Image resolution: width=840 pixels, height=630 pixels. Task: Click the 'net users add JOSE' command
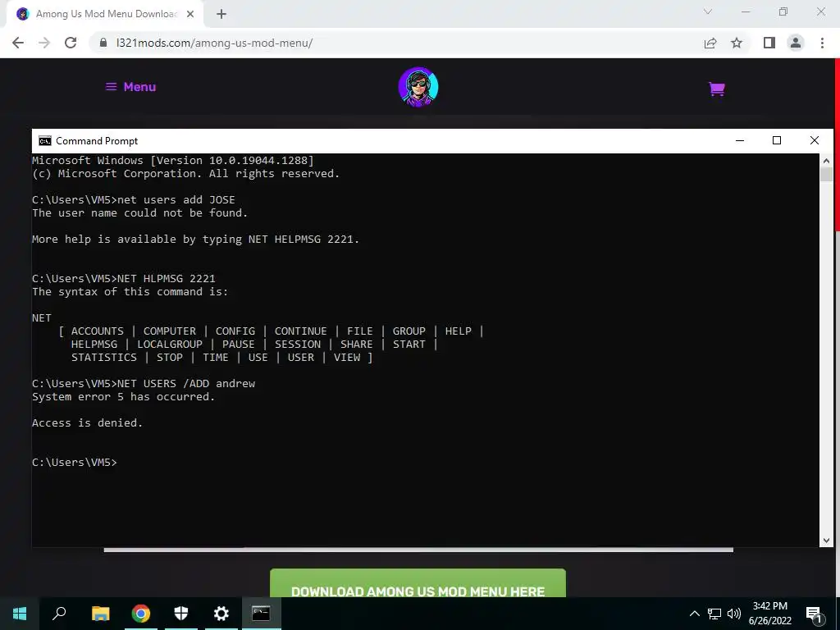176,199
